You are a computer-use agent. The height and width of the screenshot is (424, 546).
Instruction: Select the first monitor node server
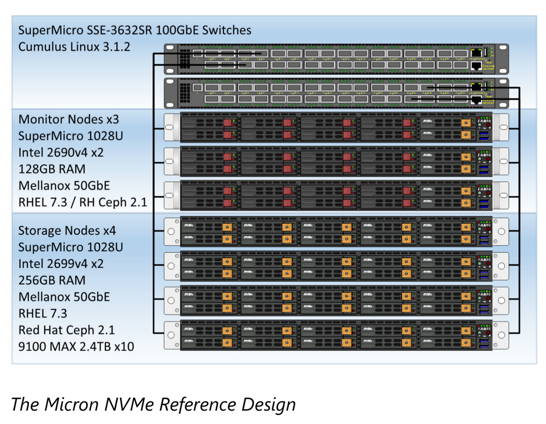336,127
